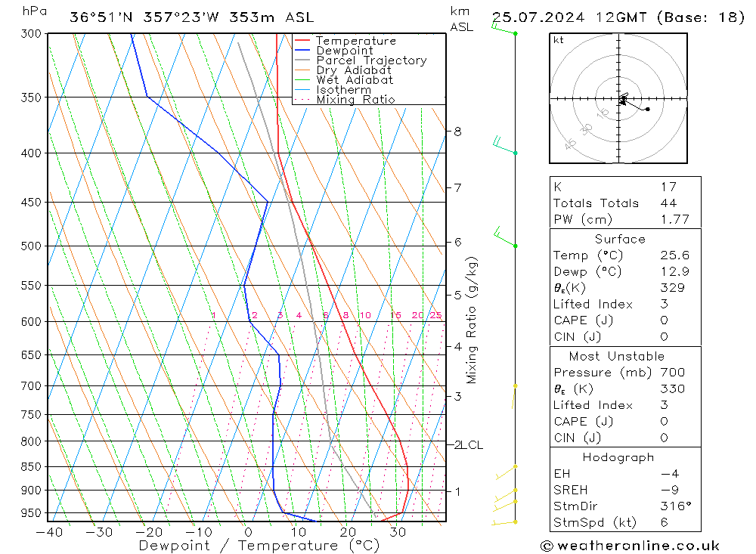Click the hodograph wind plot
756x554 pixels.
(x=618, y=98)
